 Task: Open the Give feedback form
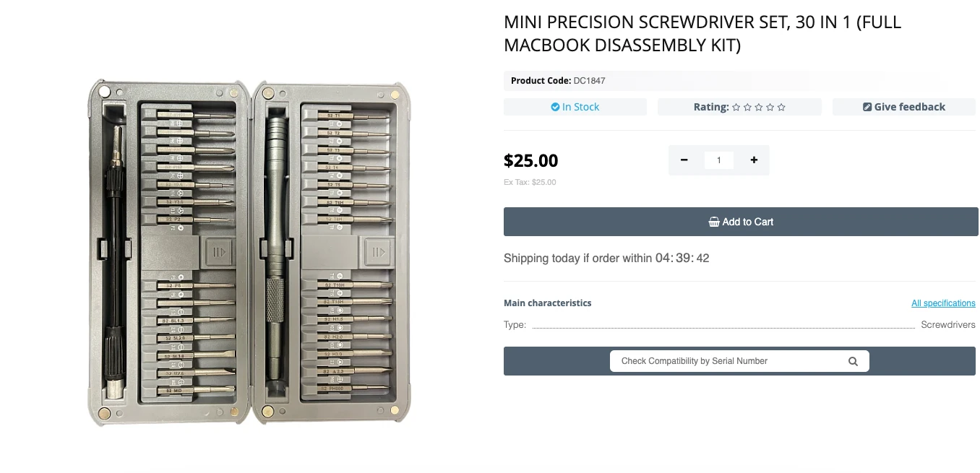click(904, 106)
